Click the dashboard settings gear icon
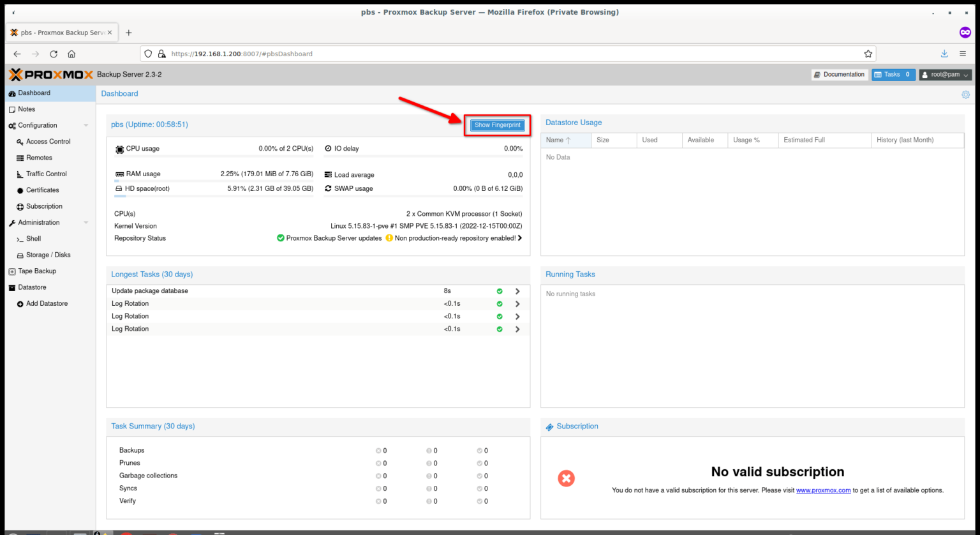 click(965, 94)
